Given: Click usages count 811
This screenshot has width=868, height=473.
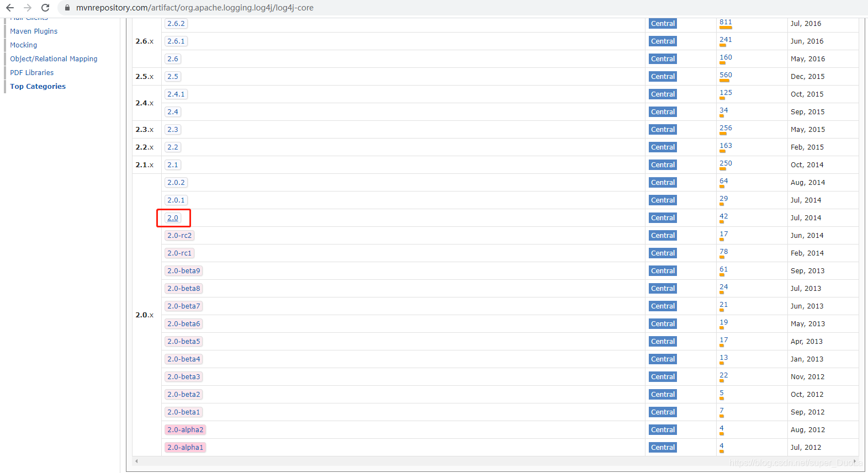Looking at the screenshot, I should 726,22.
